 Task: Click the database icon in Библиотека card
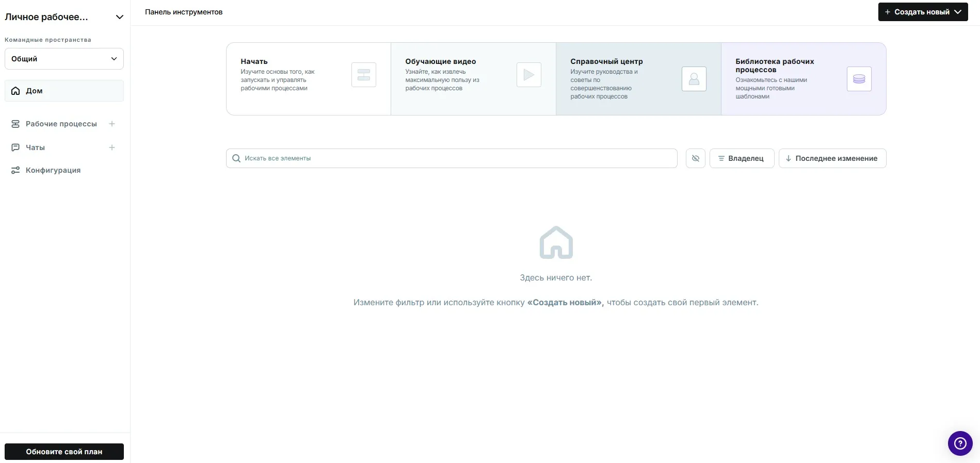tap(859, 79)
